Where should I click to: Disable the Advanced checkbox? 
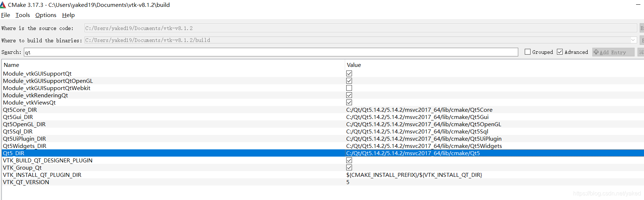(x=560, y=52)
